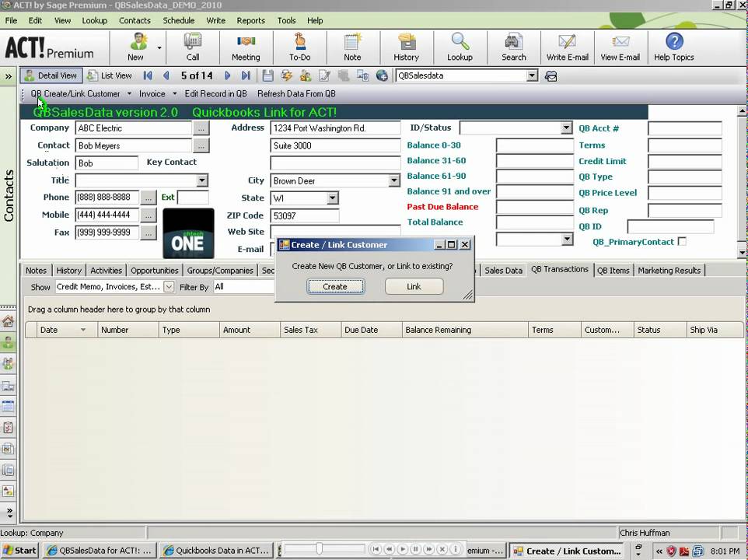
Task: Open the City dropdown arrow
Action: 394,180
